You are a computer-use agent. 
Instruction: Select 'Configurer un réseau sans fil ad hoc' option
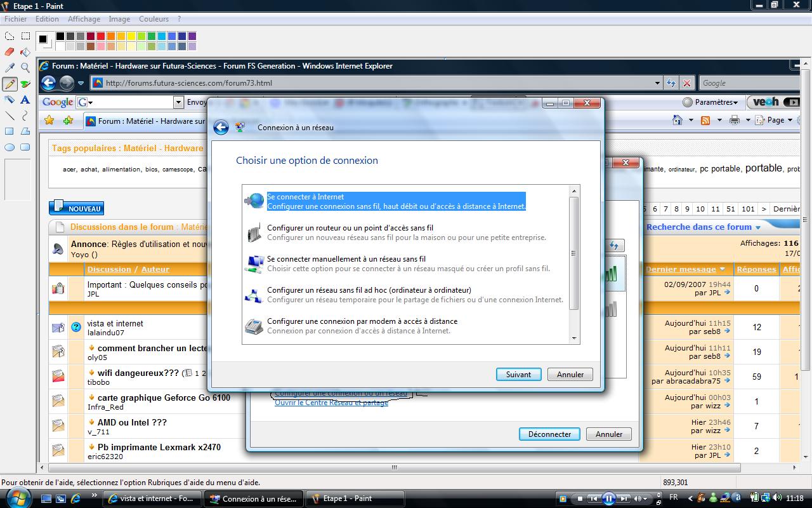(405, 295)
